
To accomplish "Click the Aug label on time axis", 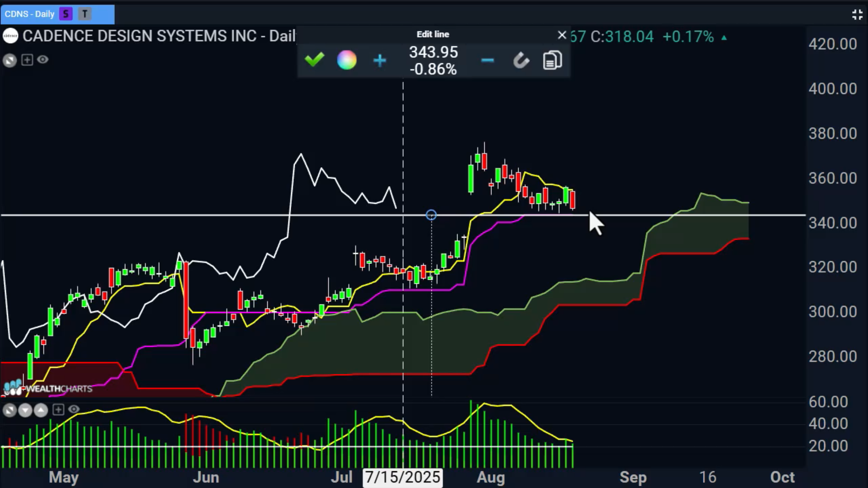I will pos(491,478).
